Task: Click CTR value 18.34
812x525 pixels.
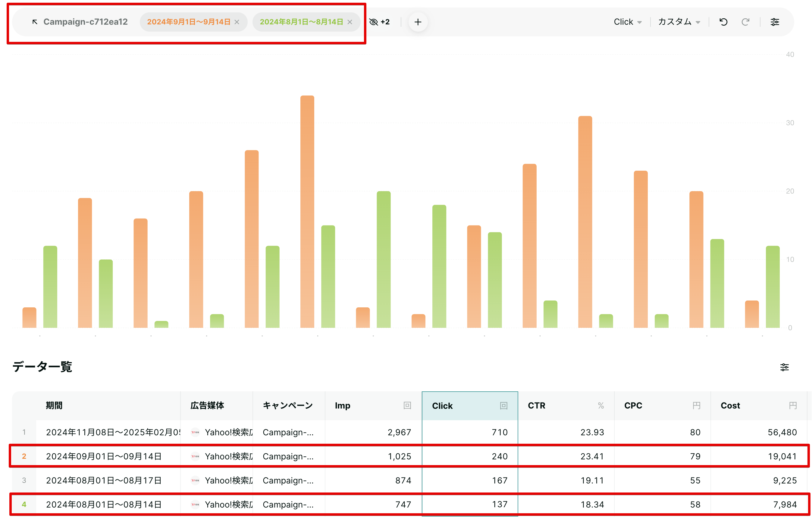Action: 592,504
